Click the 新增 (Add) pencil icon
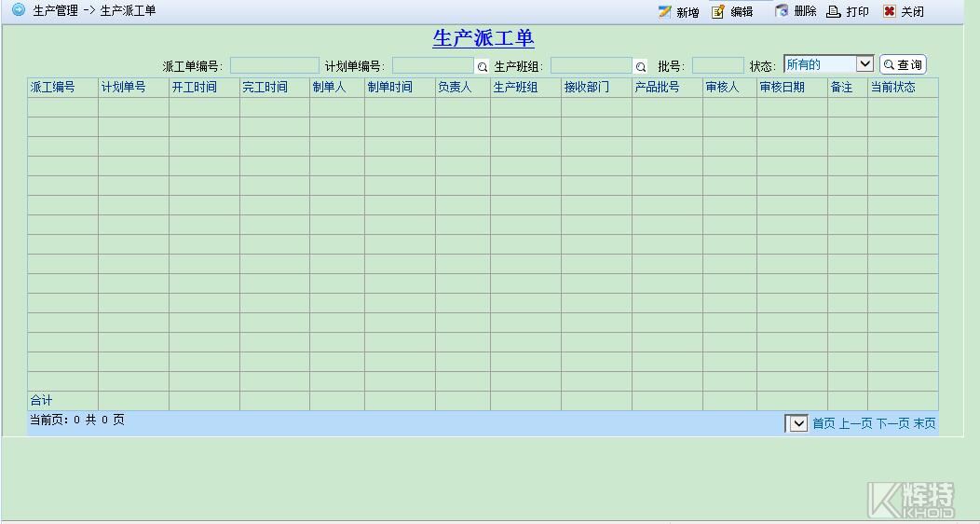980x524 pixels. click(664, 12)
